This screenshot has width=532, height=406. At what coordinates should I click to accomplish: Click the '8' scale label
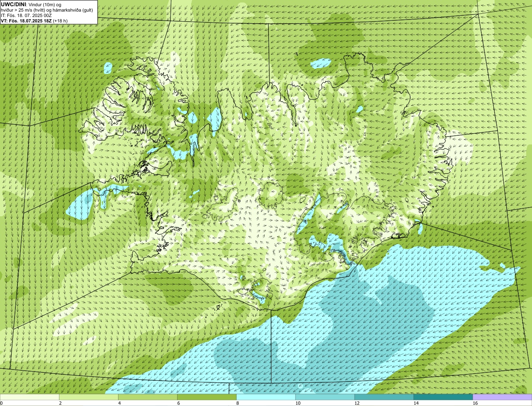coord(238,403)
